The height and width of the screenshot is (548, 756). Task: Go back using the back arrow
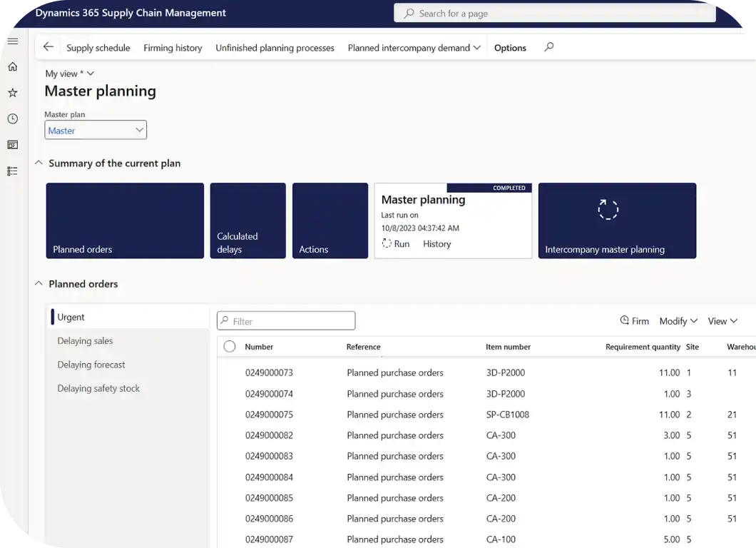click(x=47, y=47)
